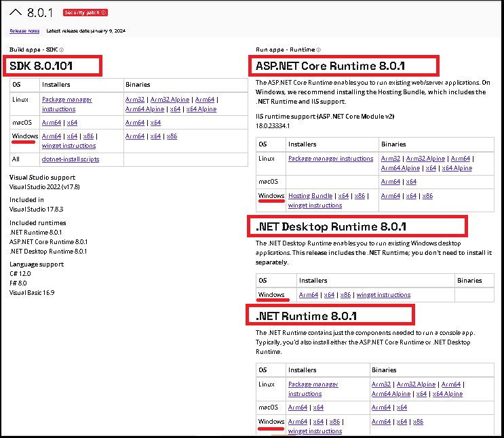The height and width of the screenshot is (438, 504).
Task: Select the Visual Basic 16.9 text
Action: point(32,293)
